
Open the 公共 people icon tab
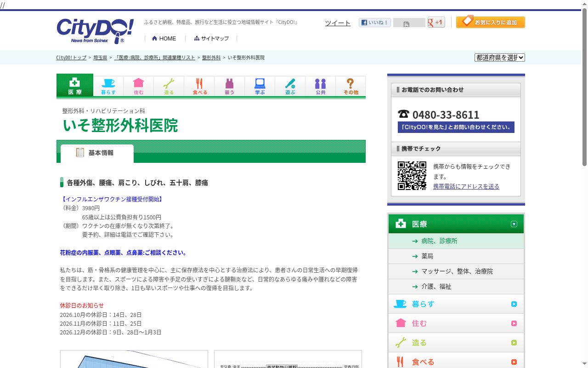click(321, 86)
